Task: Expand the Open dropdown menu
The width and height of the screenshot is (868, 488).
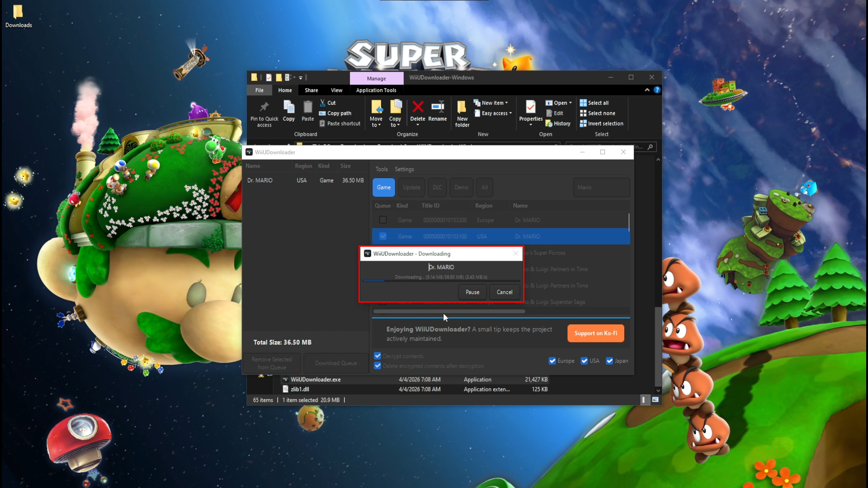Action: tap(569, 103)
